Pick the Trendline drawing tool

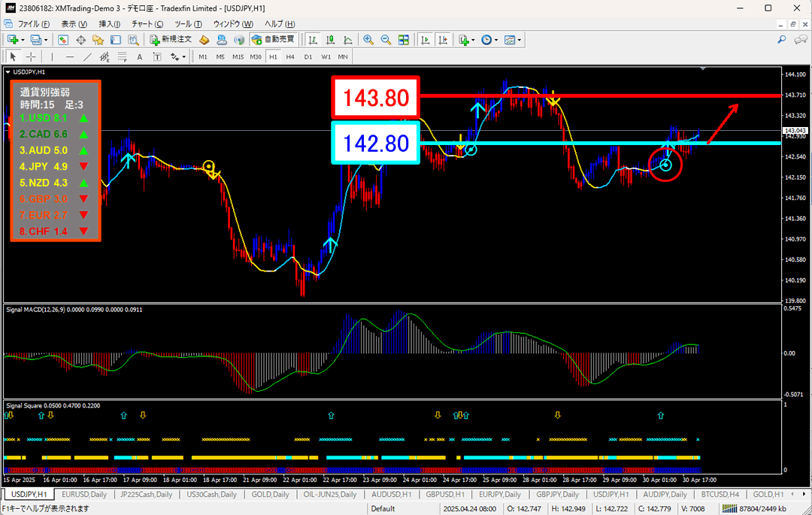[x=87, y=56]
